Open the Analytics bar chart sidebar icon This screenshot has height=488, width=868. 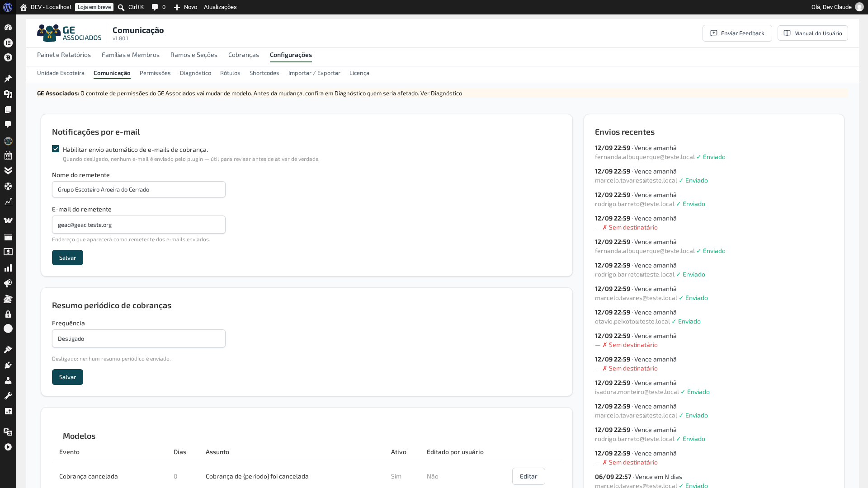(8, 268)
